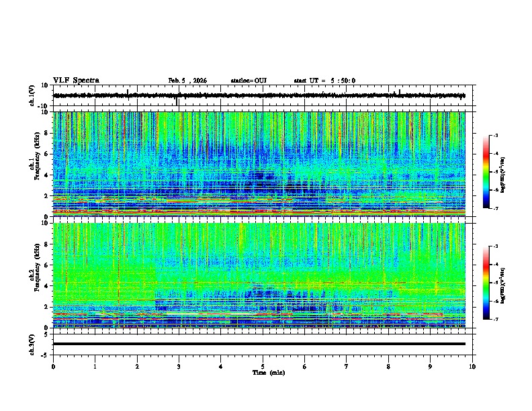The image size is (532, 411).
Task: Click time axis tick label "1"
Action: click(95, 367)
